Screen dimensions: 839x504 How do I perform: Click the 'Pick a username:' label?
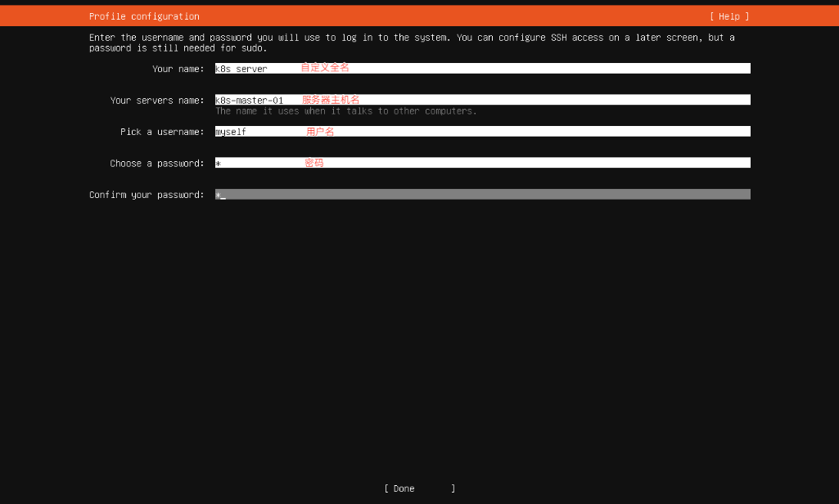(161, 132)
